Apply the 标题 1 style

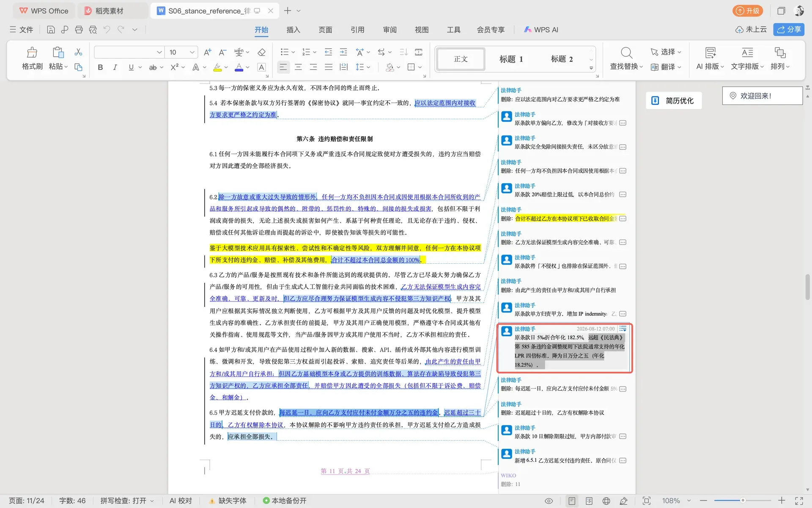pyautogui.click(x=511, y=59)
